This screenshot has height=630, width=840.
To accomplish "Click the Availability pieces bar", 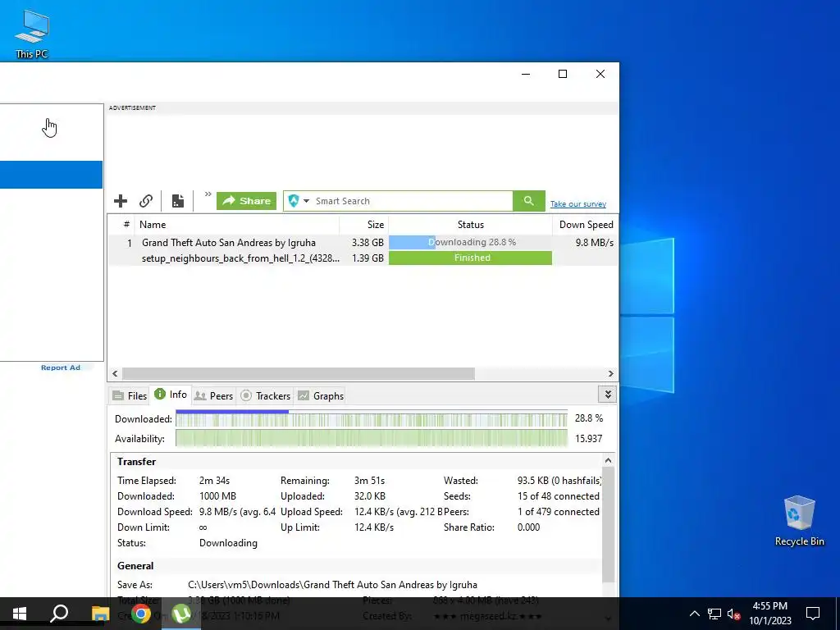I will pyautogui.click(x=372, y=438).
